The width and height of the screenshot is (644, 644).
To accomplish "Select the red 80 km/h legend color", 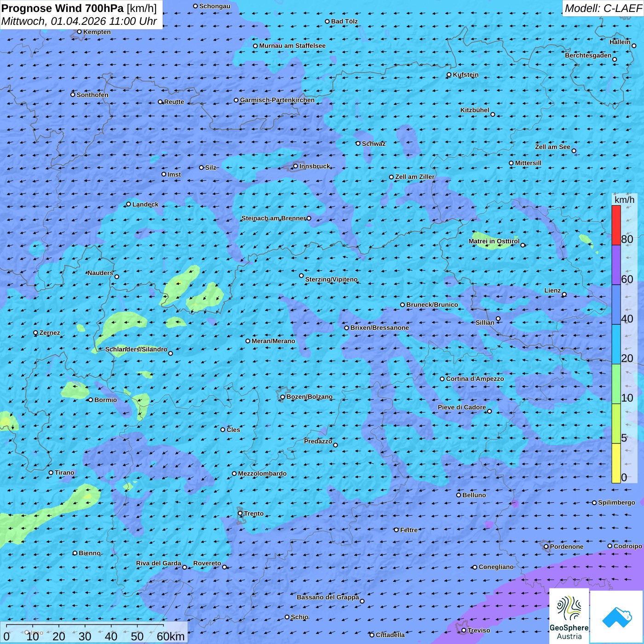I will click(x=616, y=225).
